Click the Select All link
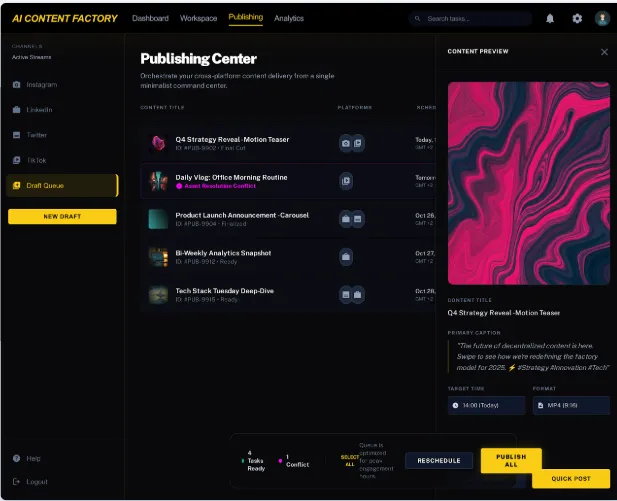The width and height of the screenshot is (617, 501). (x=350, y=460)
